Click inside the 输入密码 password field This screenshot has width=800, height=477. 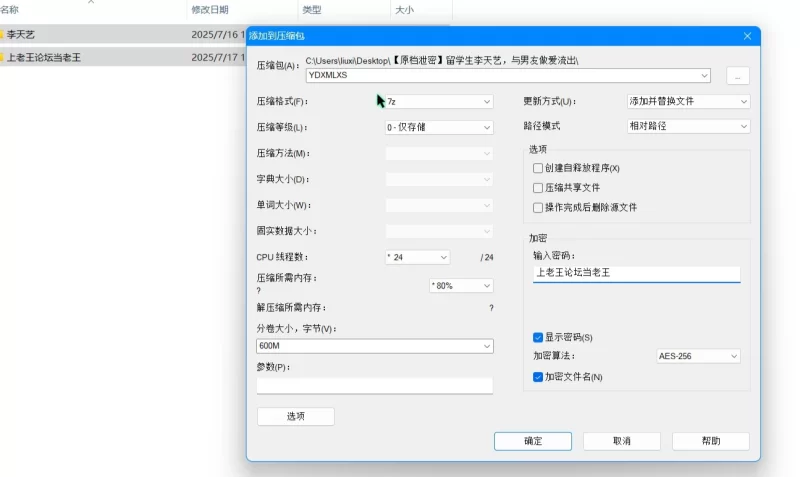point(636,273)
